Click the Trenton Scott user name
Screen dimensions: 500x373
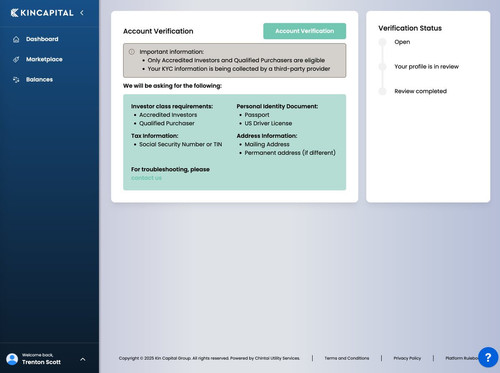click(41, 362)
